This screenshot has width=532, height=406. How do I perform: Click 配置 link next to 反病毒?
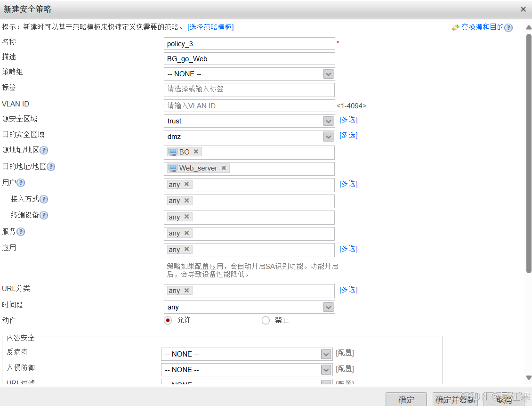[345, 353]
